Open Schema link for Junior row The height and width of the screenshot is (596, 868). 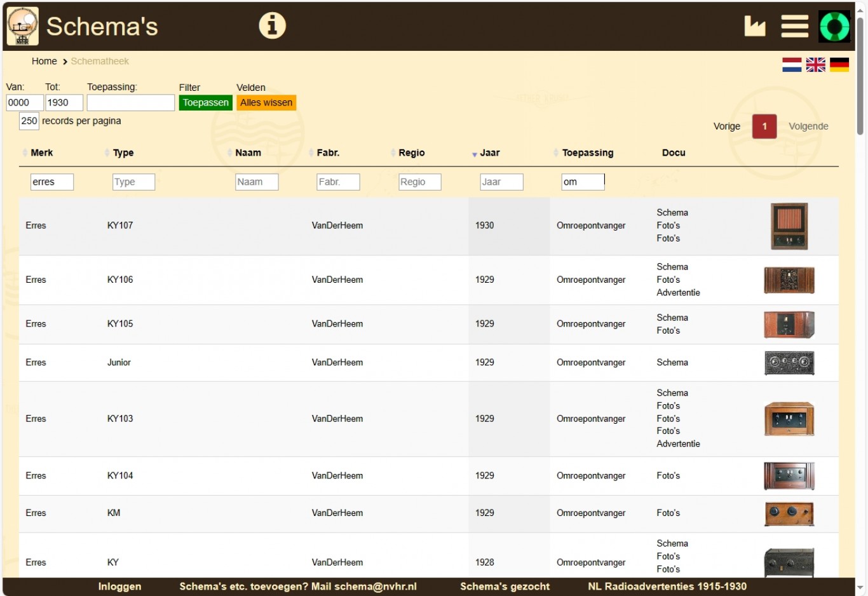[672, 363]
